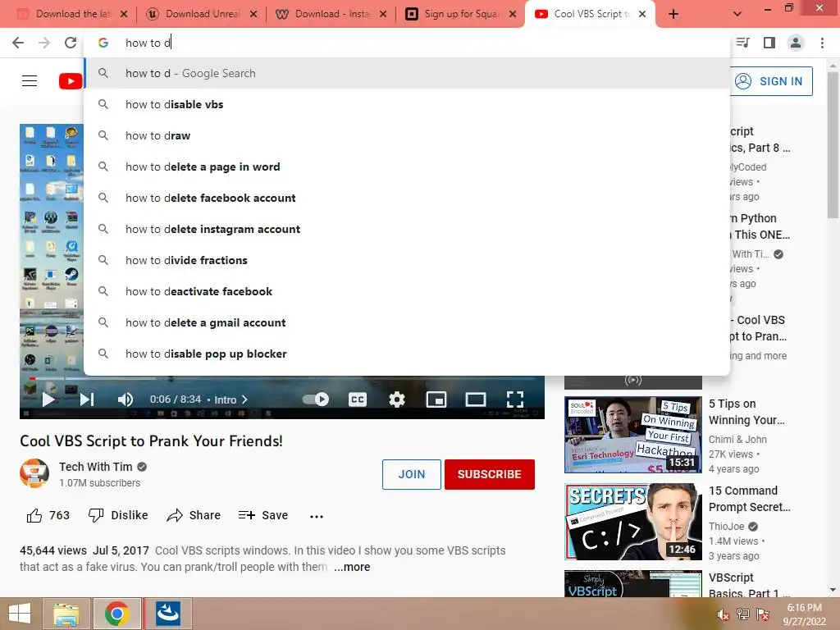Go back with the browser back arrow

tap(18, 43)
